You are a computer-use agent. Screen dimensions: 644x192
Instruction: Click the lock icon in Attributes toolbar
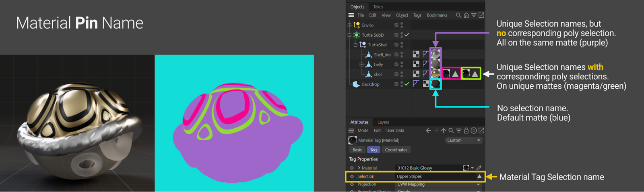(466, 131)
